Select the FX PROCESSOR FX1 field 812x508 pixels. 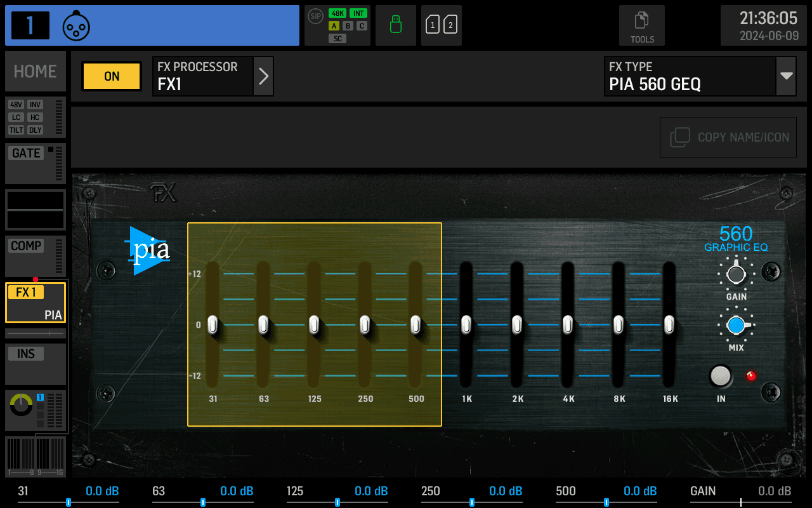click(203, 76)
